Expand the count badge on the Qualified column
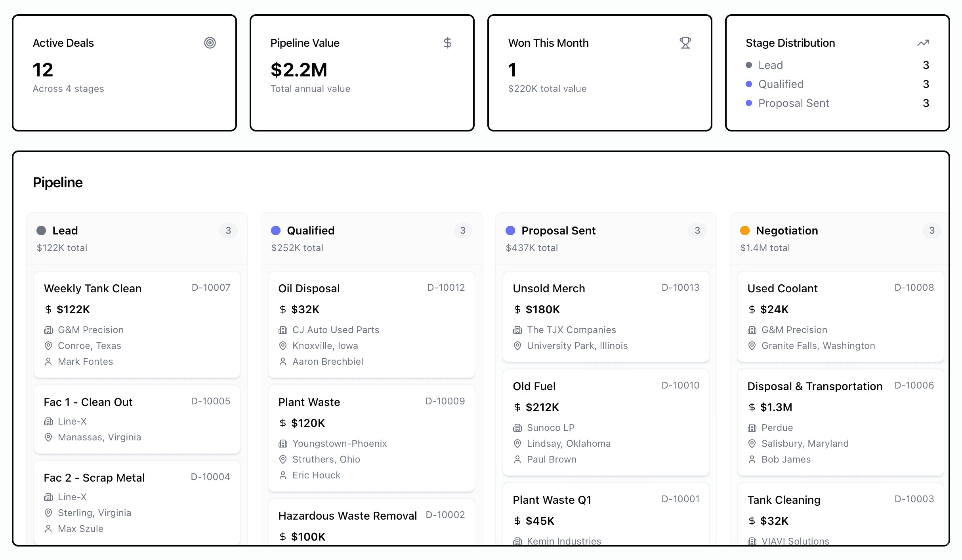 click(x=462, y=230)
